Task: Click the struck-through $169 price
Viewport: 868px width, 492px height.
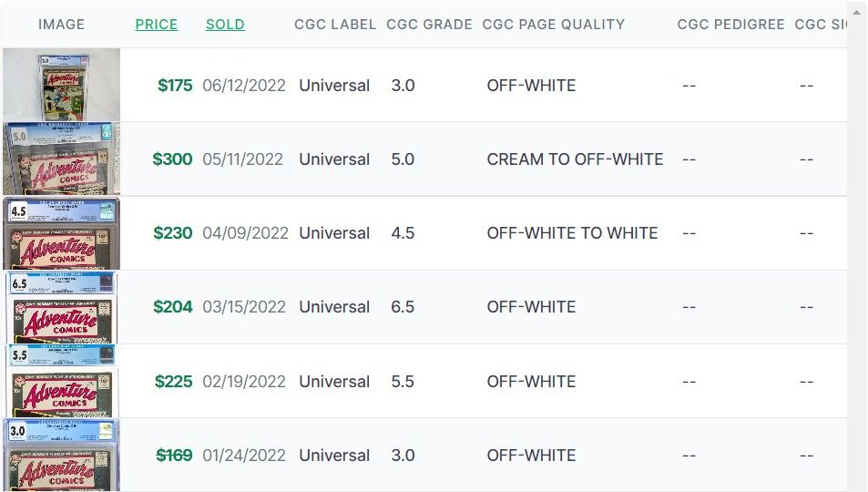Action: (174, 455)
